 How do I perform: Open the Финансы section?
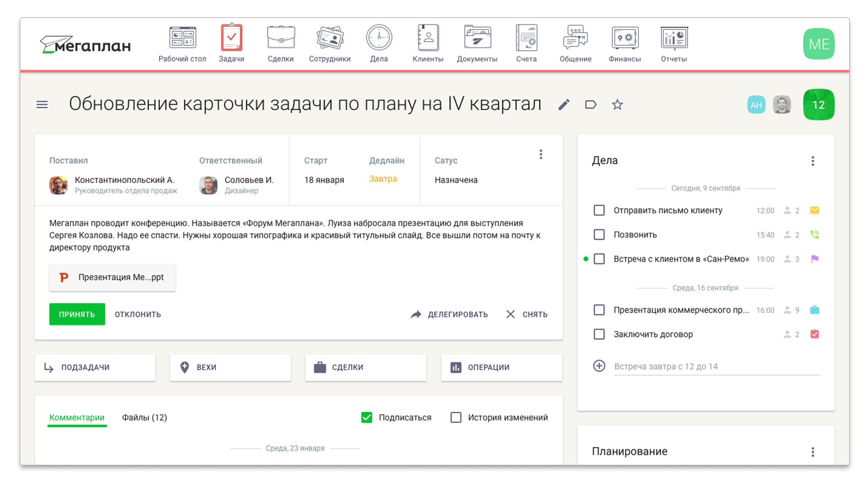624,43
